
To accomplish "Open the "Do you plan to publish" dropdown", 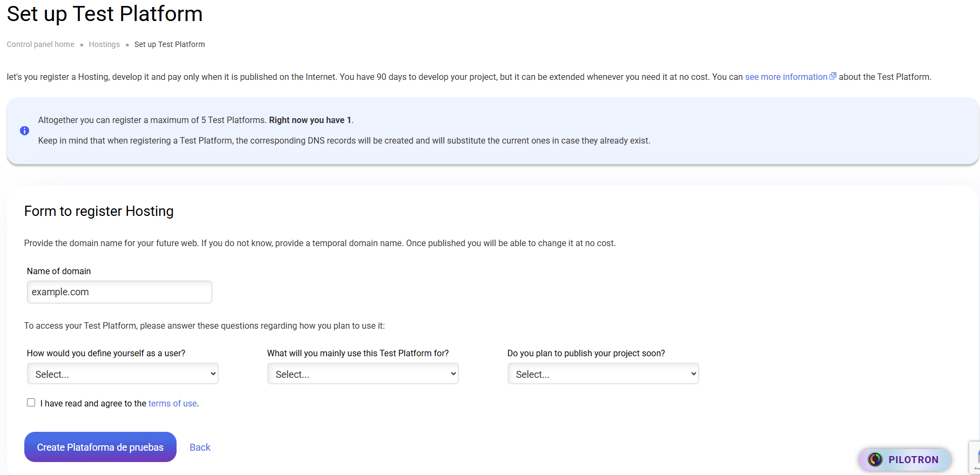I will point(603,374).
